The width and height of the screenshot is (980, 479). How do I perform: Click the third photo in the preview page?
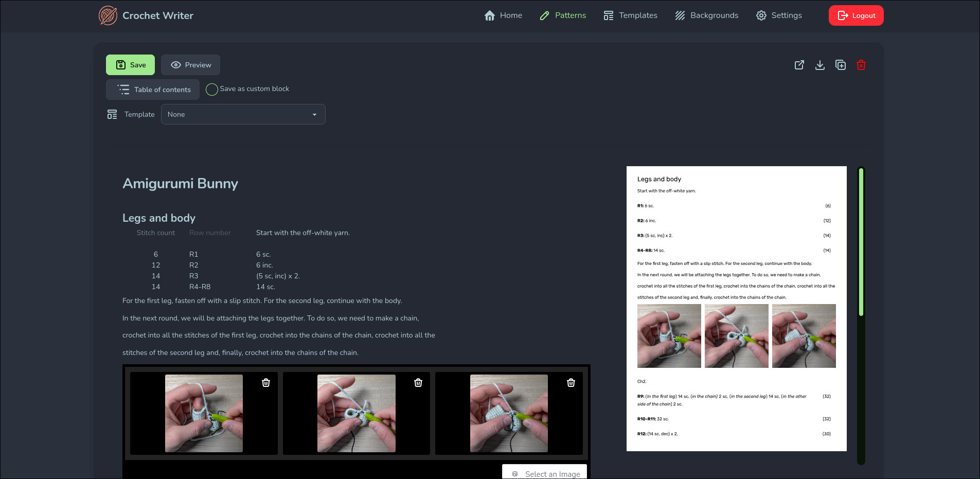(804, 336)
